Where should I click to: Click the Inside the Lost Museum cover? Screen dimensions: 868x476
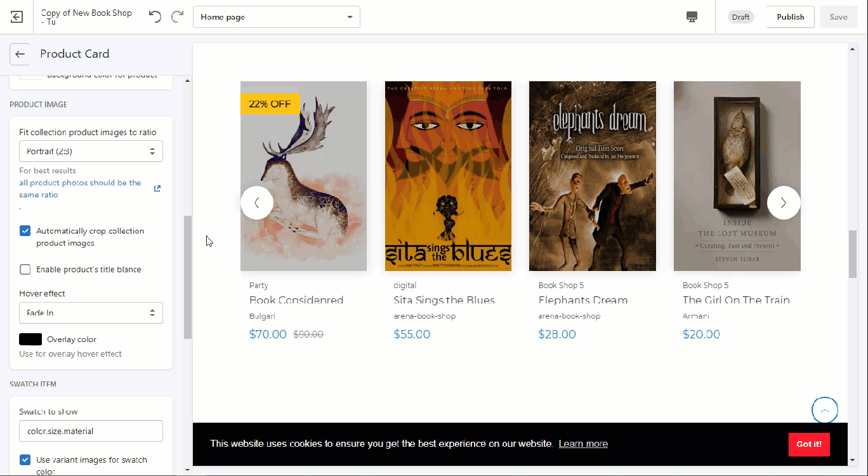click(x=737, y=176)
